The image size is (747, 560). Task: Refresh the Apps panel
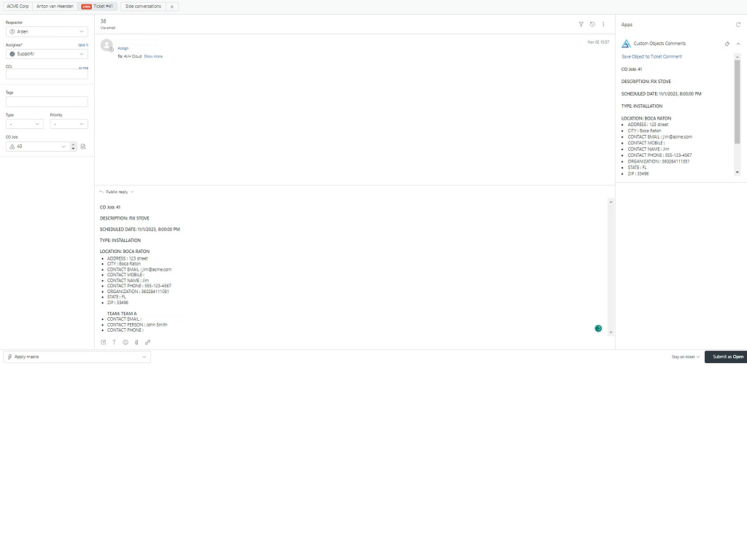click(x=738, y=25)
